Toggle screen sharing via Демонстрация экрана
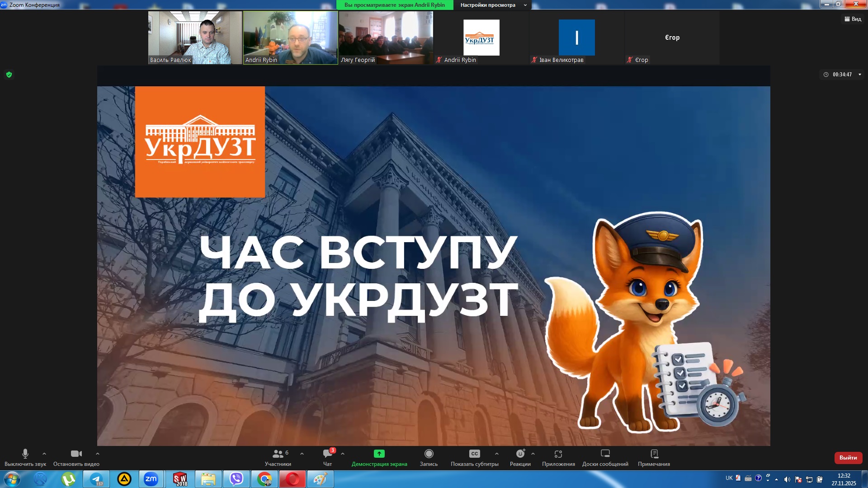The height and width of the screenshot is (488, 868). (x=379, y=456)
